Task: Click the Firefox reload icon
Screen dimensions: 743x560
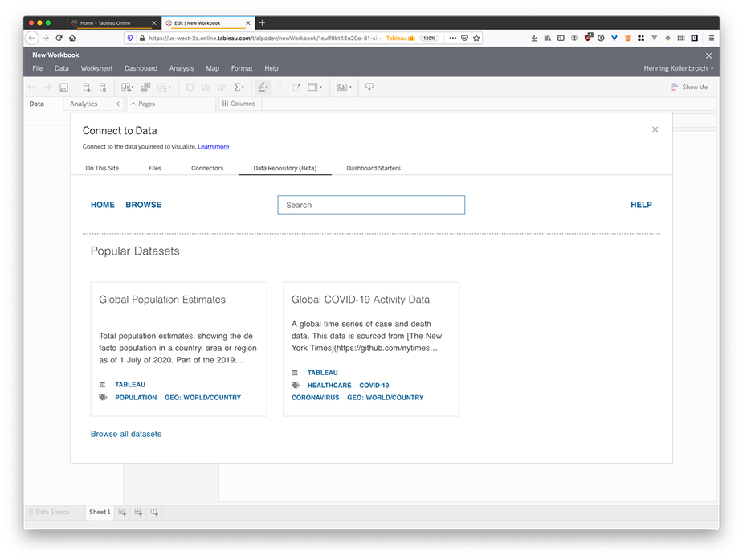Action: 59,38
